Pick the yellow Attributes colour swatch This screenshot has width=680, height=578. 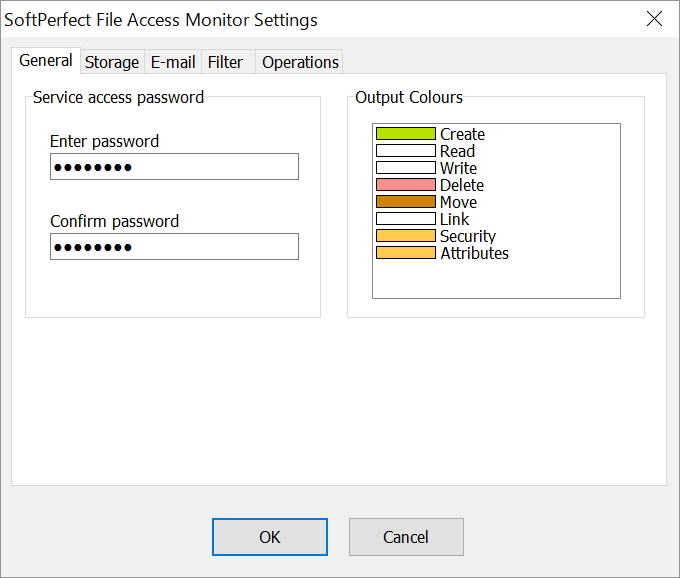pyautogui.click(x=406, y=253)
